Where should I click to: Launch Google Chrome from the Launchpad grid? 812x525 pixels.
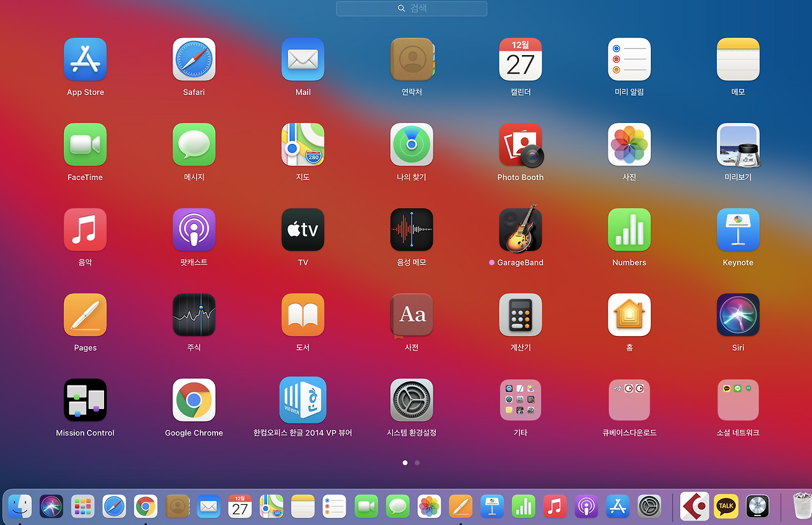(x=194, y=400)
